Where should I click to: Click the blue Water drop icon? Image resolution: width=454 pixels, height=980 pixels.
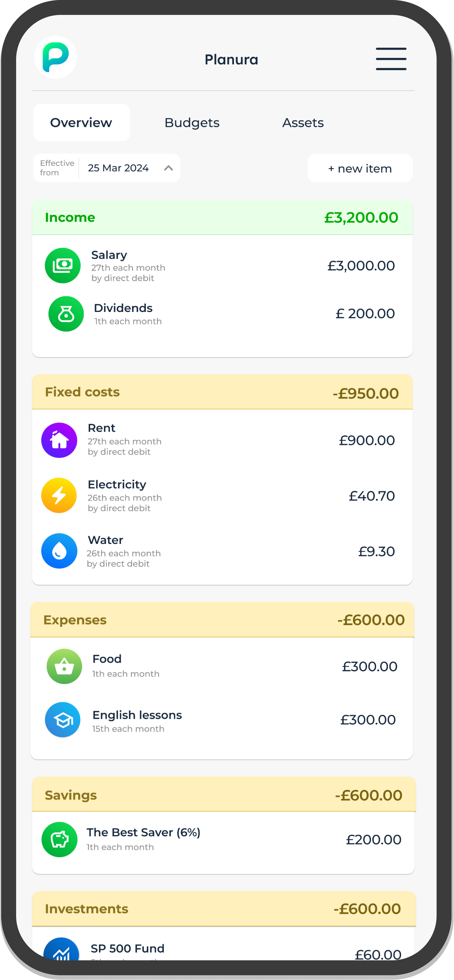[x=59, y=551]
